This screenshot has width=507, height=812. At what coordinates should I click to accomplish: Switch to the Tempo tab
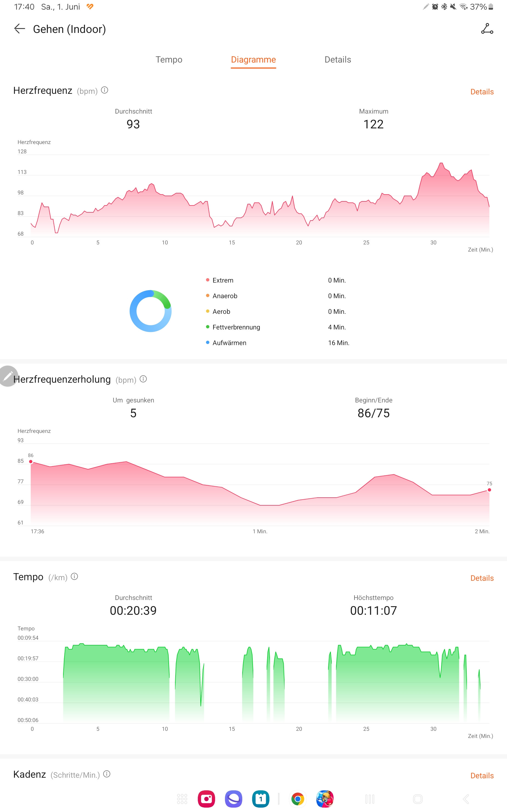169,60
